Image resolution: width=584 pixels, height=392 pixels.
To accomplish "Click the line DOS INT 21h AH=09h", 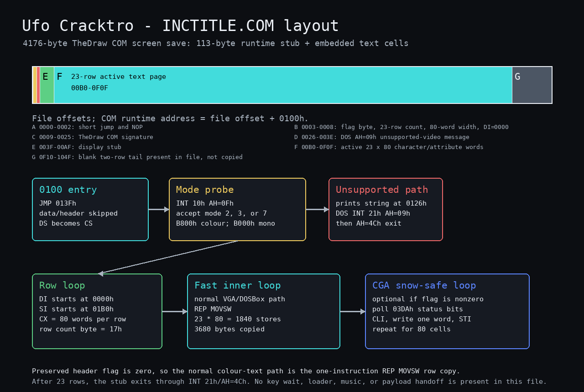I will coord(373,213).
